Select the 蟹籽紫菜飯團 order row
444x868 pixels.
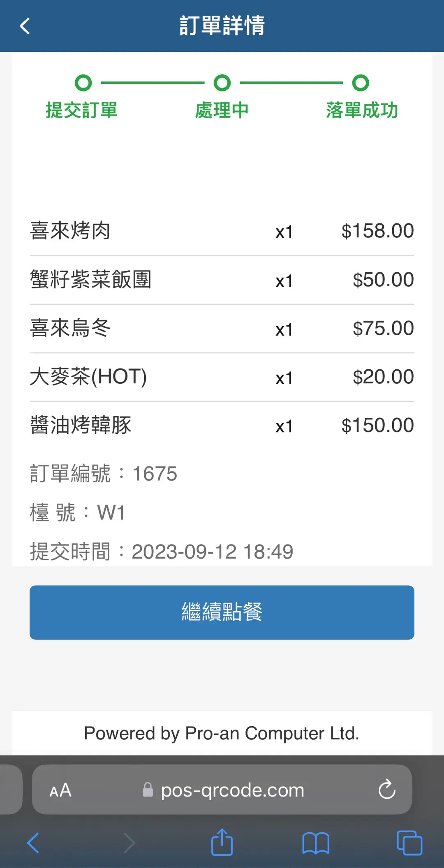(91, 280)
